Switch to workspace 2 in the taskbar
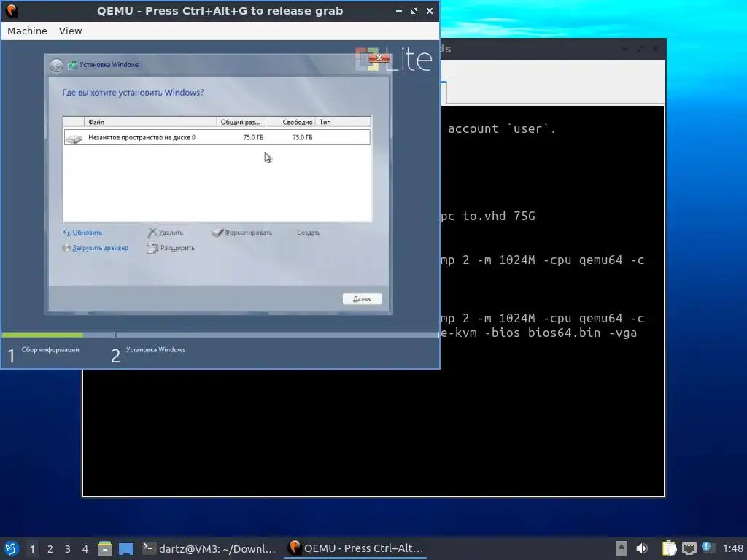 tap(50, 549)
